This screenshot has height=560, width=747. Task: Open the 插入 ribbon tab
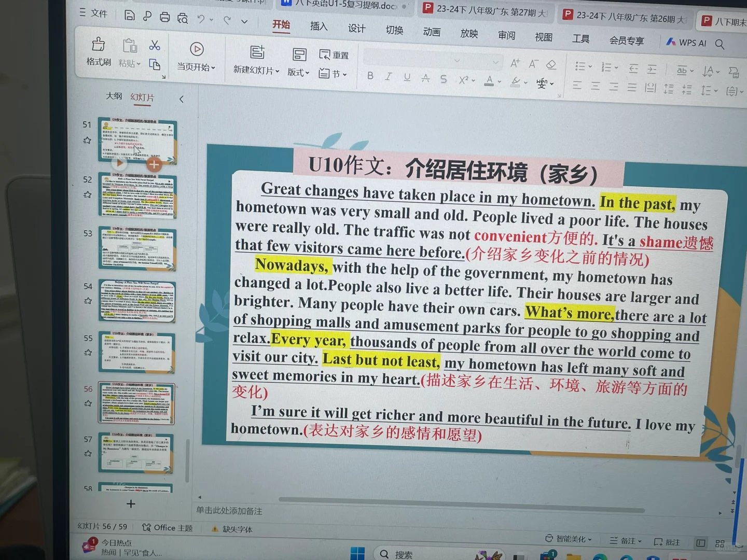click(x=319, y=26)
